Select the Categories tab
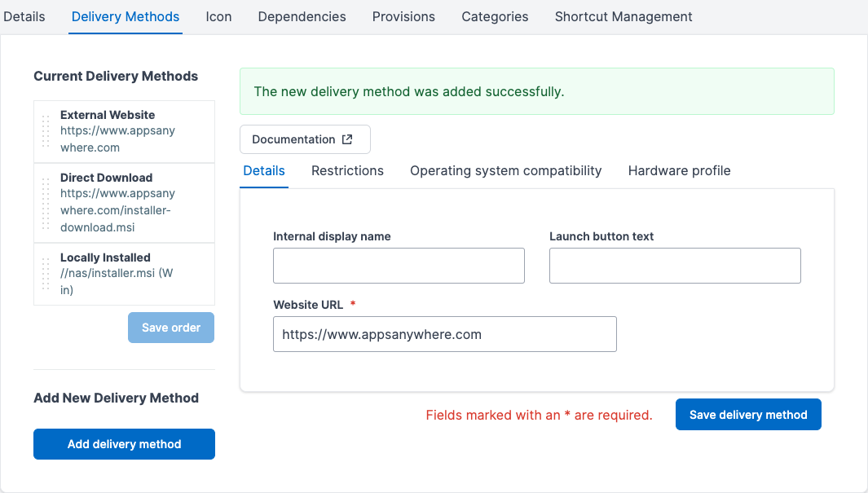The image size is (868, 493). [x=495, y=16]
